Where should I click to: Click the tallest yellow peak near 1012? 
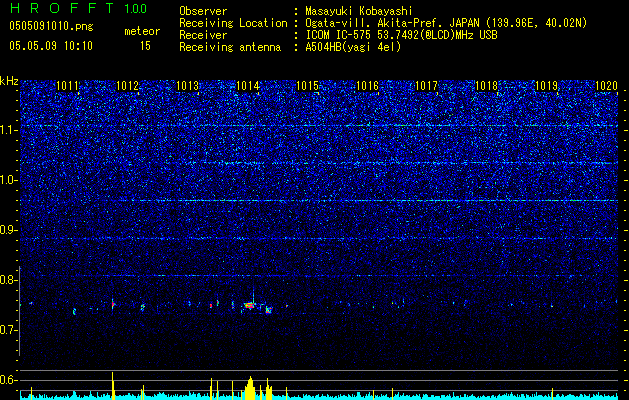[113, 386]
